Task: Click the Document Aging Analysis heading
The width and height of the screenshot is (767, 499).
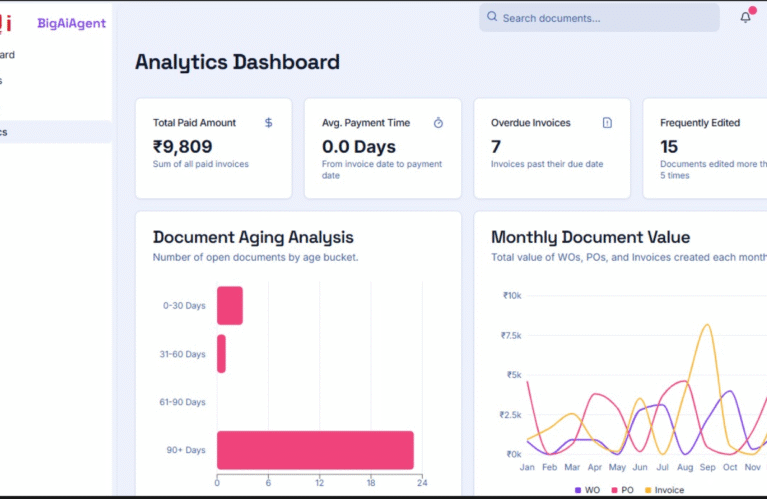Action: [x=253, y=237]
